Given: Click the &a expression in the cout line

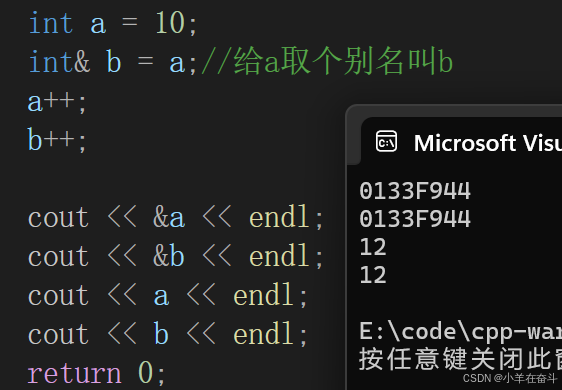Looking at the screenshot, I should (169, 218).
